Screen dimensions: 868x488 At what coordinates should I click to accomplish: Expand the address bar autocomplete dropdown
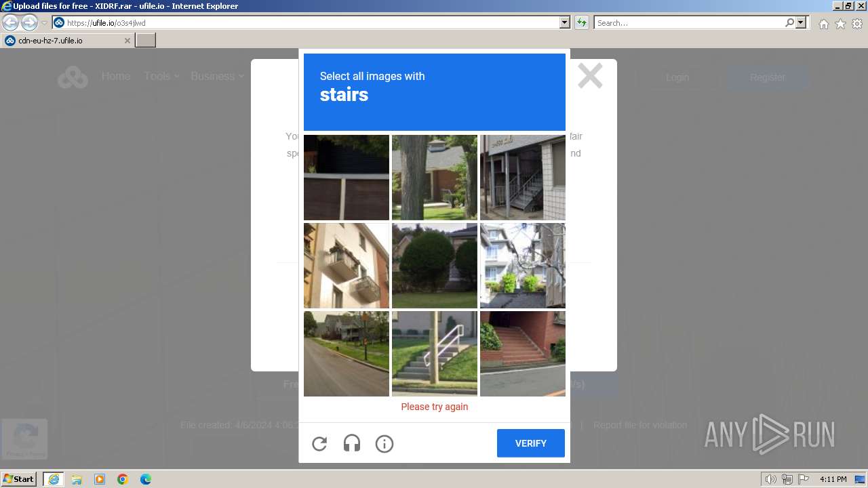(x=565, y=22)
